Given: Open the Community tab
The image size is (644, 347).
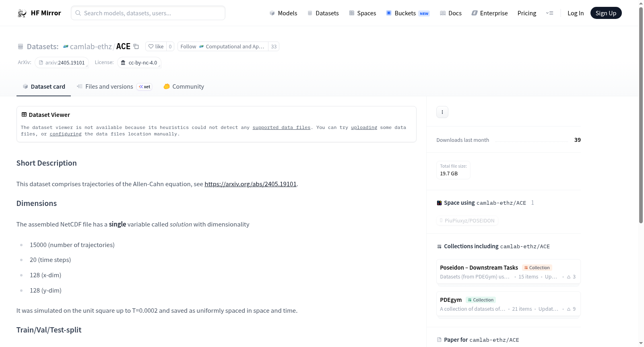Looking at the screenshot, I should tap(184, 87).
